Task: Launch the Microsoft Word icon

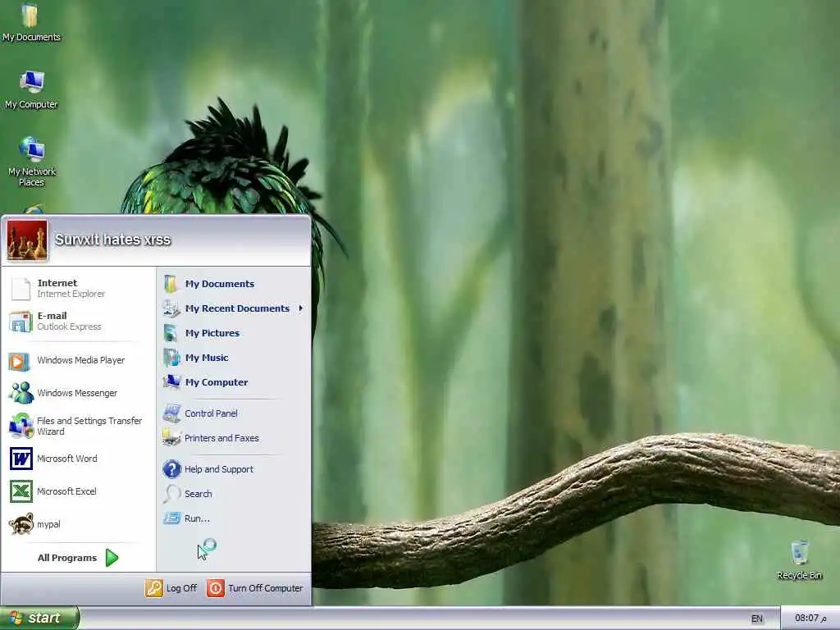Action: tap(21, 459)
